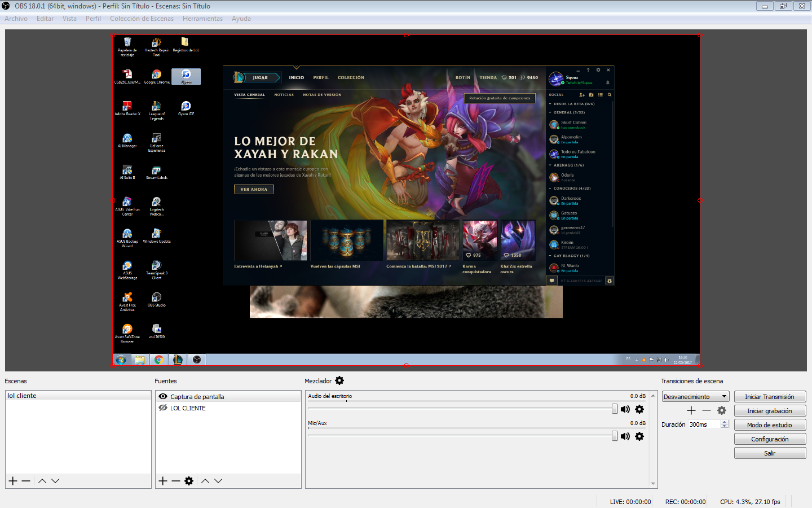812x508 pixels.
Task: Open Configuración settings
Action: [x=770, y=439]
